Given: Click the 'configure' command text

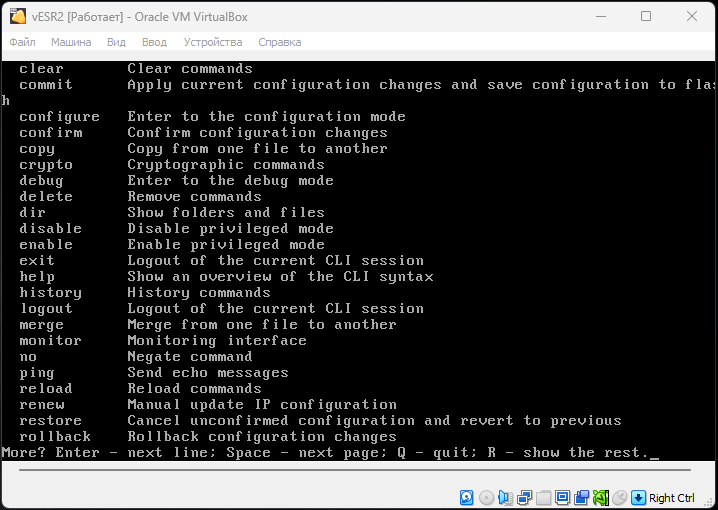Looking at the screenshot, I should point(60,117).
